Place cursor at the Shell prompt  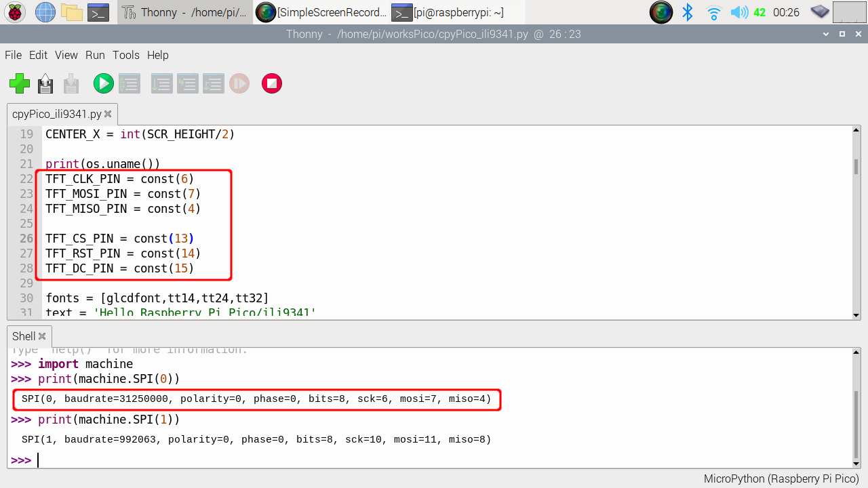[38, 460]
